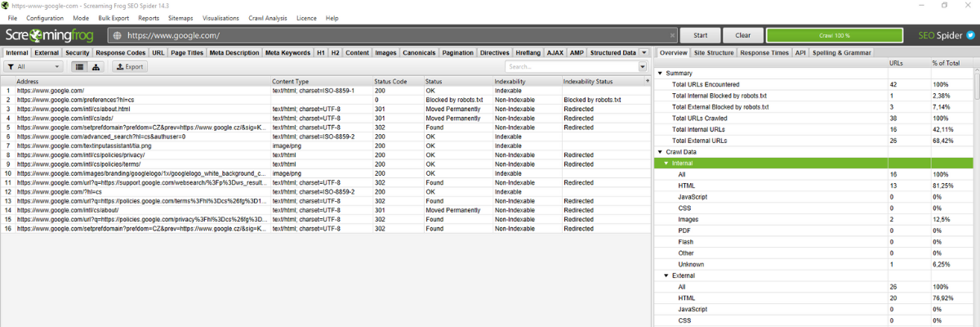Screen dimensions: 980x327
Task: Select row https://www.google.com/textinputassistant/tia.png
Action: coord(327,145)
